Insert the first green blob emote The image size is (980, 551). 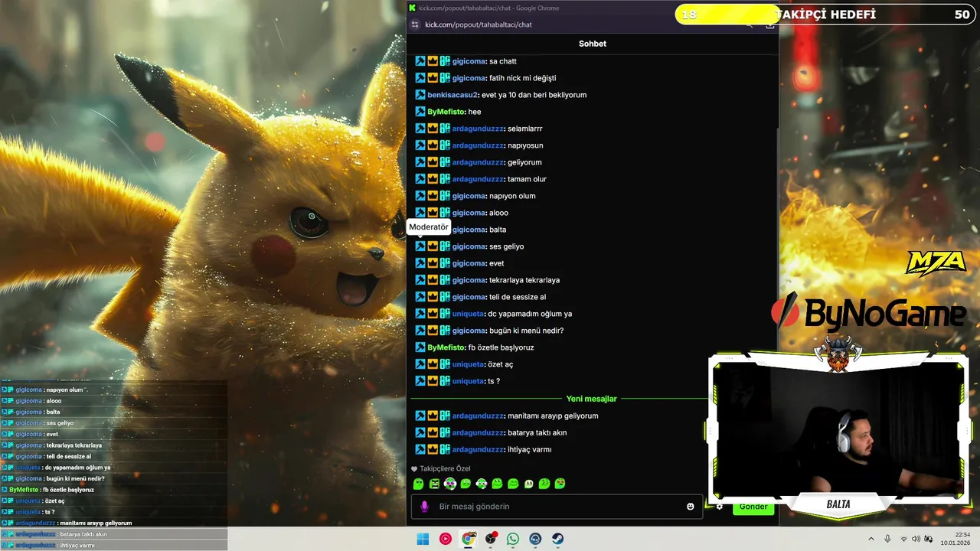point(419,484)
